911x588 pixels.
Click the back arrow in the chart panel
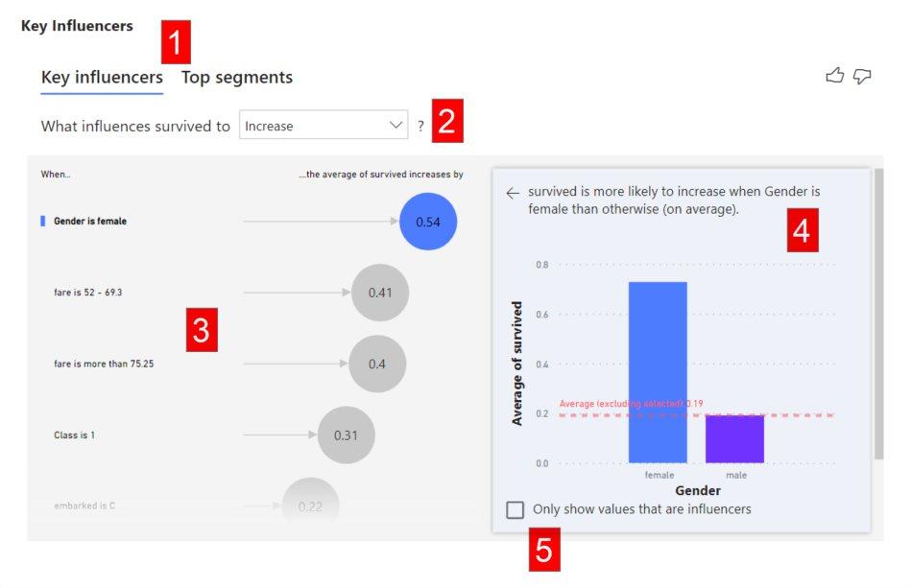click(510, 192)
